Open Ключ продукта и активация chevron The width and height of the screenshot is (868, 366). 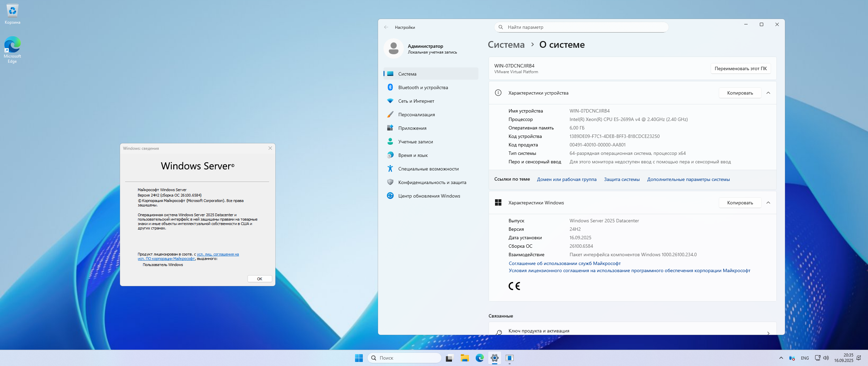click(x=768, y=333)
